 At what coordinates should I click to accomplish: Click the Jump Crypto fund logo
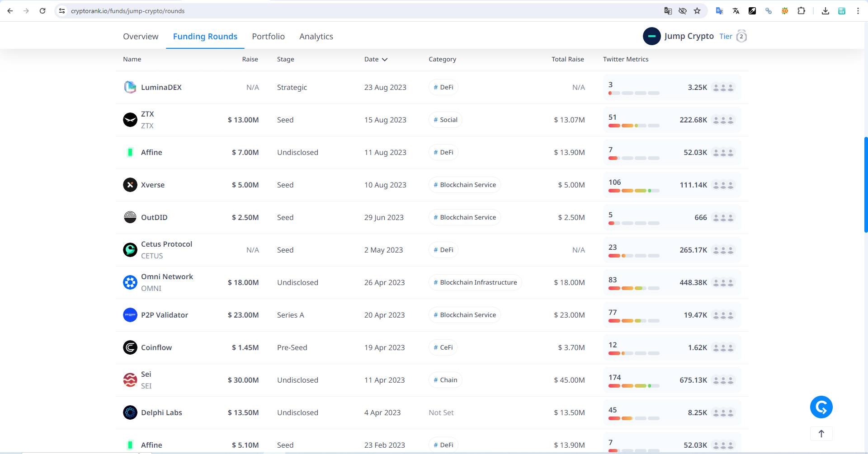(651, 36)
